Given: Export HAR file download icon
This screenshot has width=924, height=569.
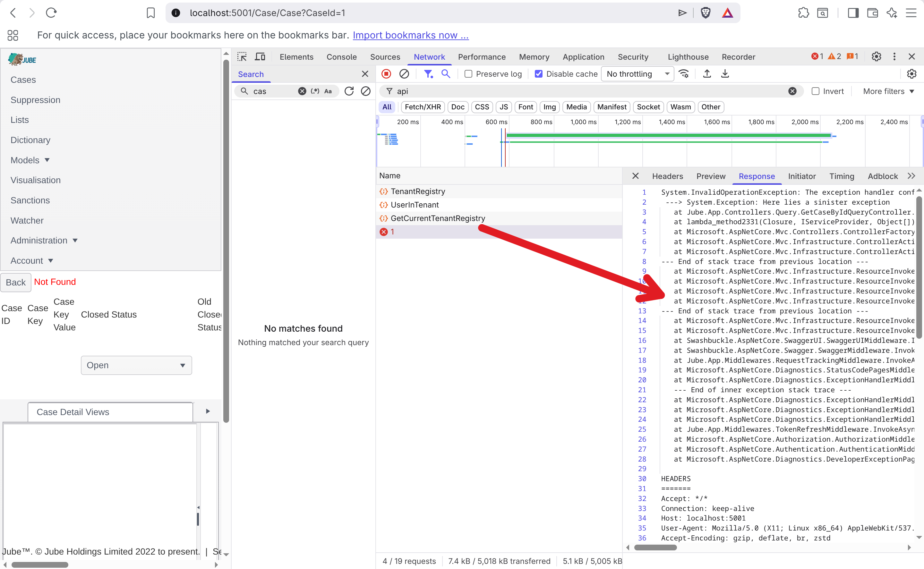Looking at the screenshot, I should (x=725, y=74).
